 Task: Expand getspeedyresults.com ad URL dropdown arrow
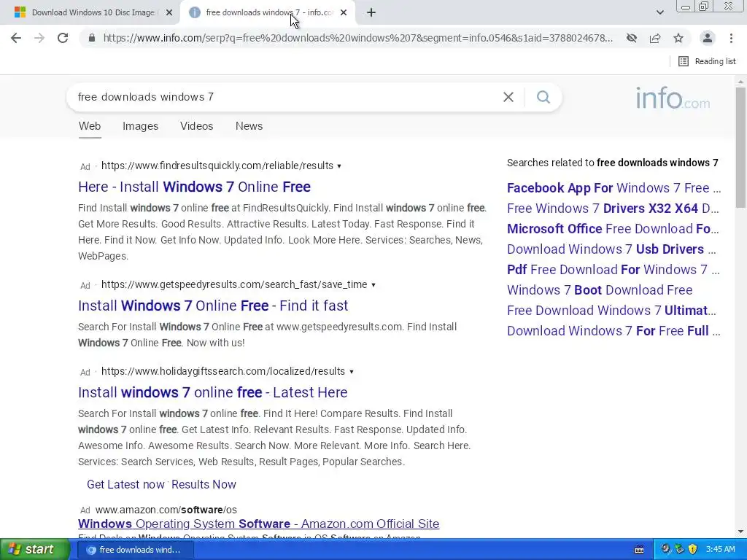(x=373, y=285)
